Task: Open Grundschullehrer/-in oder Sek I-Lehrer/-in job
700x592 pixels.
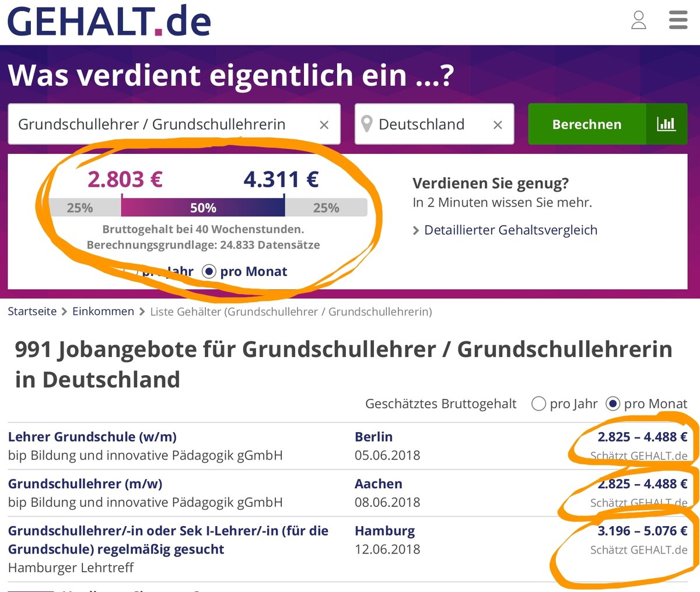Action: [168, 540]
